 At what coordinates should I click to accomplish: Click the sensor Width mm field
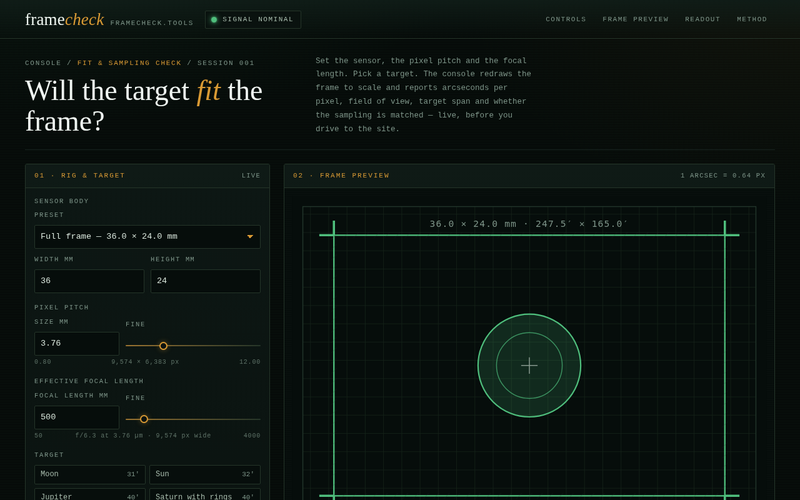pos(89,281)
